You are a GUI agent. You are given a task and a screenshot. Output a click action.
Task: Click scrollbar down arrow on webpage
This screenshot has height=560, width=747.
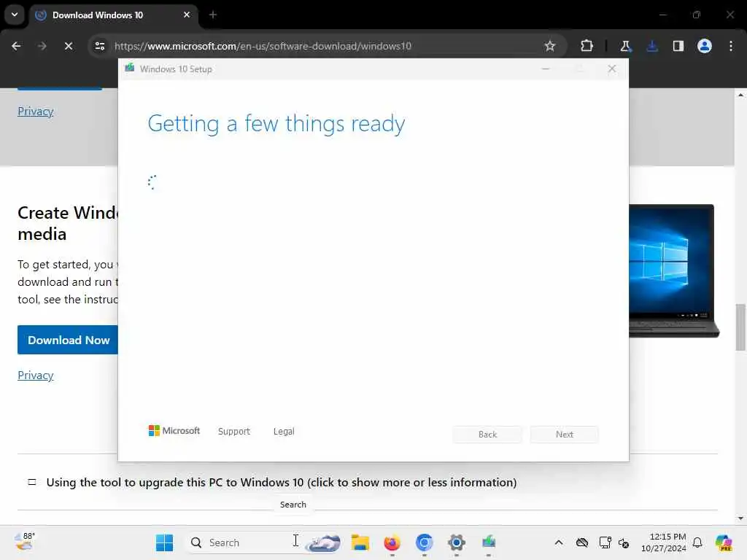coord(740,518)
